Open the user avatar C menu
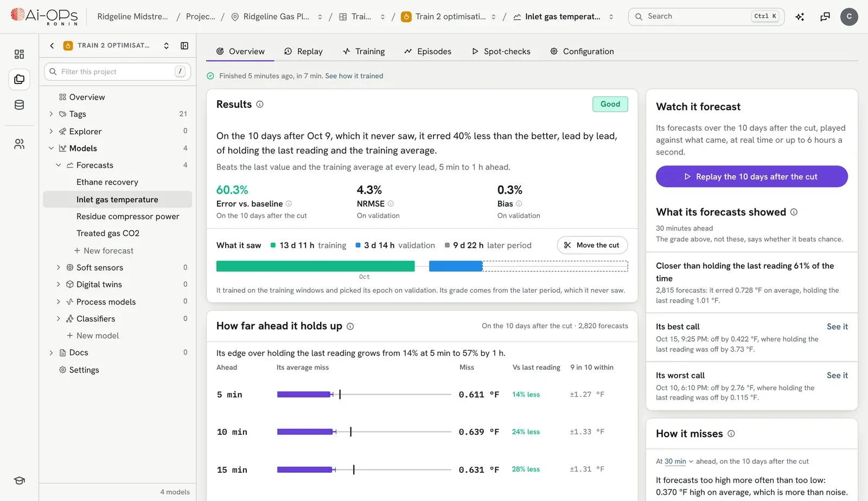Screen dimensions: 868x501 click(849, 17)
